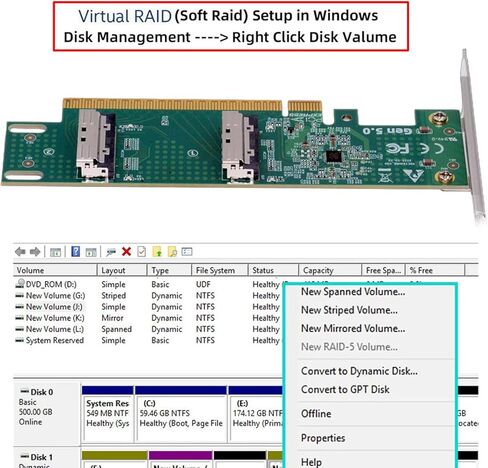Click the red X delete icon

point(126,252)
